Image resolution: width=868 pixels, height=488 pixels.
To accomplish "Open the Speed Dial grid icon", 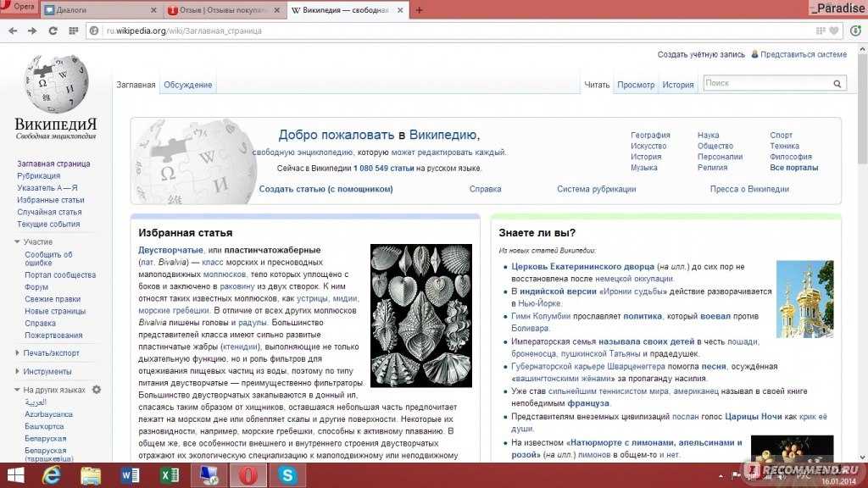I will click(73, 31).
